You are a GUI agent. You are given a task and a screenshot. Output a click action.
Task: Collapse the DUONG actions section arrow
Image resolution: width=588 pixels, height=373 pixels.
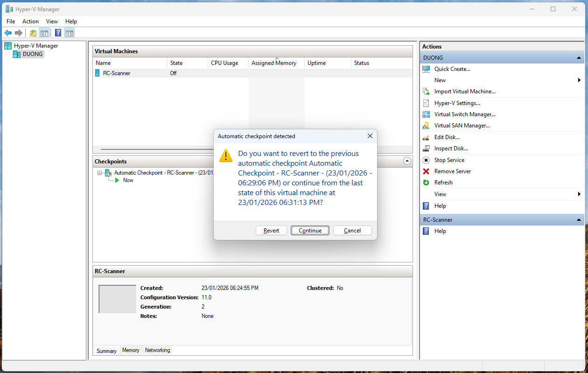(x=579, y=58)
